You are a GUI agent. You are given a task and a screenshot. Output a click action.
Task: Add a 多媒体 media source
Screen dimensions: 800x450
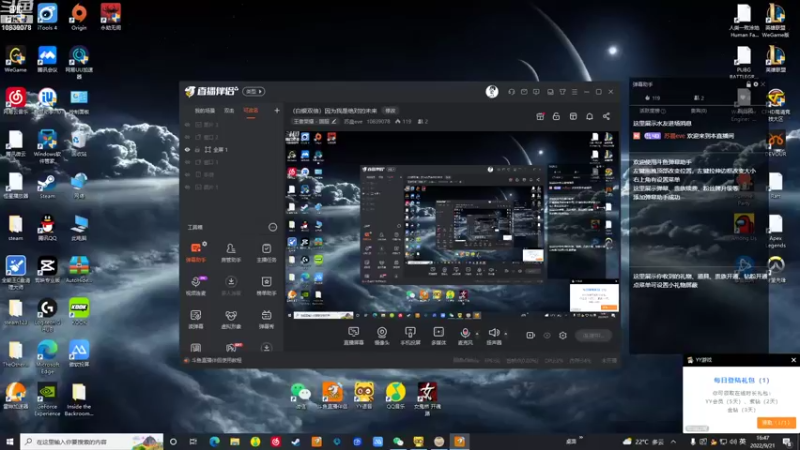pyautogui.click(x=438, y=336)
